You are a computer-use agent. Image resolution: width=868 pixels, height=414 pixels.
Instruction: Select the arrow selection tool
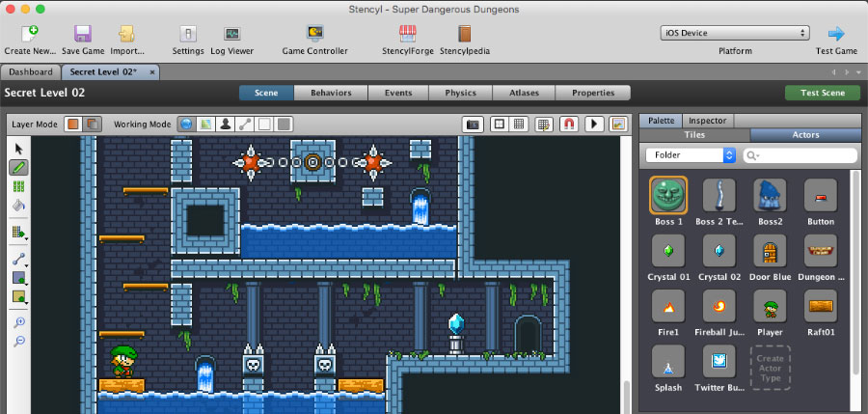[x=18, y=148]
